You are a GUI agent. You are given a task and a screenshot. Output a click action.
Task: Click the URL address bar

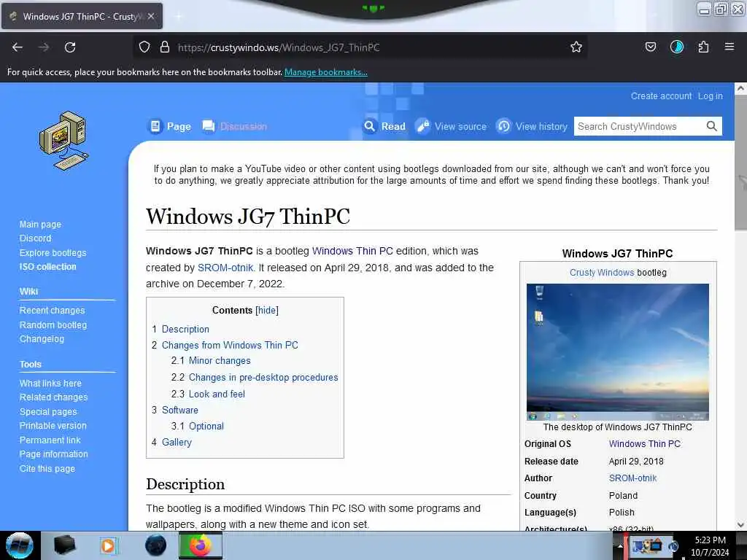click(360, 47)
